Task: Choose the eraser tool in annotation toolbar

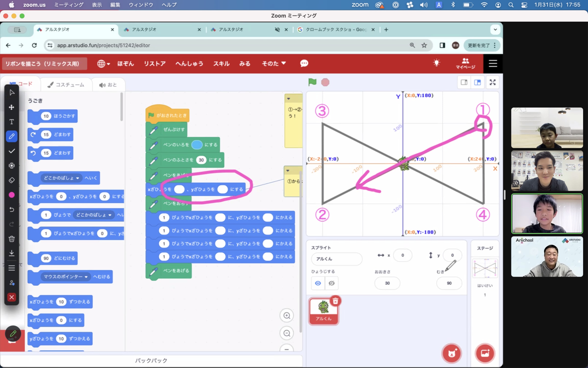Action: 12,180
